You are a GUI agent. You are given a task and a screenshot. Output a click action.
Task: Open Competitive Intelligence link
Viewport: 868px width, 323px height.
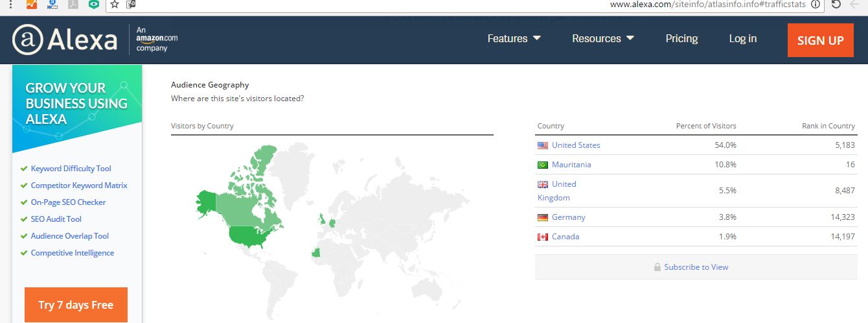(x=72, y=253)
